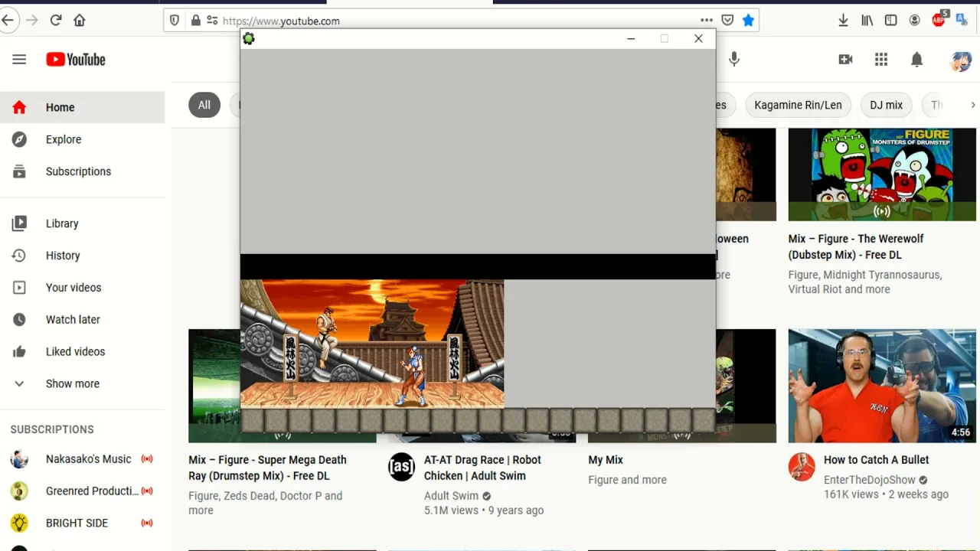Toggle the bookmark star icon

point(748,21)
